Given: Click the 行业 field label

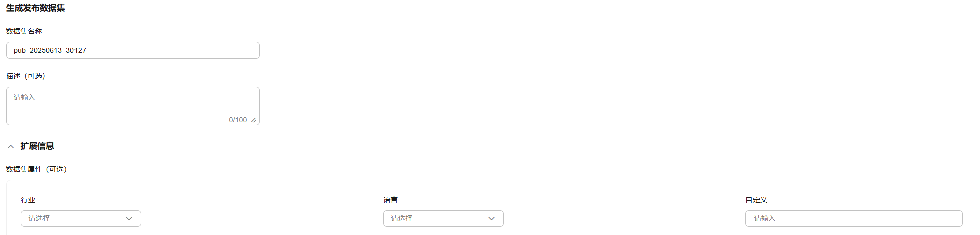Looking at the screenshot, I should tap(28, 200).
